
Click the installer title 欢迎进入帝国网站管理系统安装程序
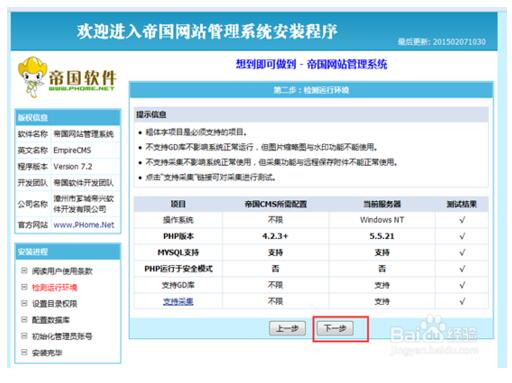(x=207, y=32)
